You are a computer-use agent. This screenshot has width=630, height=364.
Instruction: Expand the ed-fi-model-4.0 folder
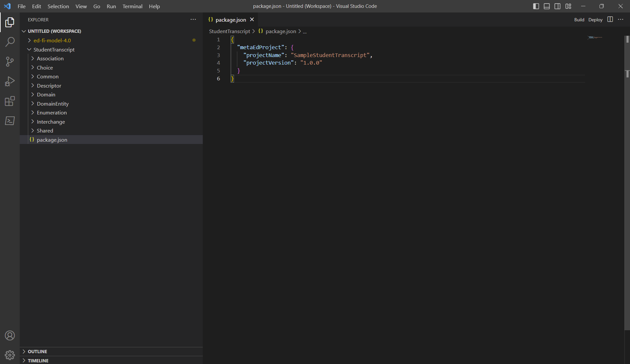click(x=52, y=40)
